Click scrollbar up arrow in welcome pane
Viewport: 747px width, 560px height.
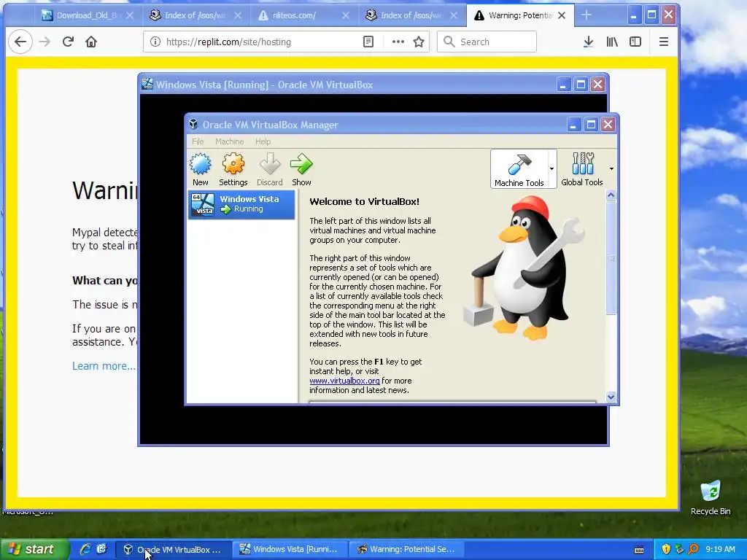coord(611,195)
